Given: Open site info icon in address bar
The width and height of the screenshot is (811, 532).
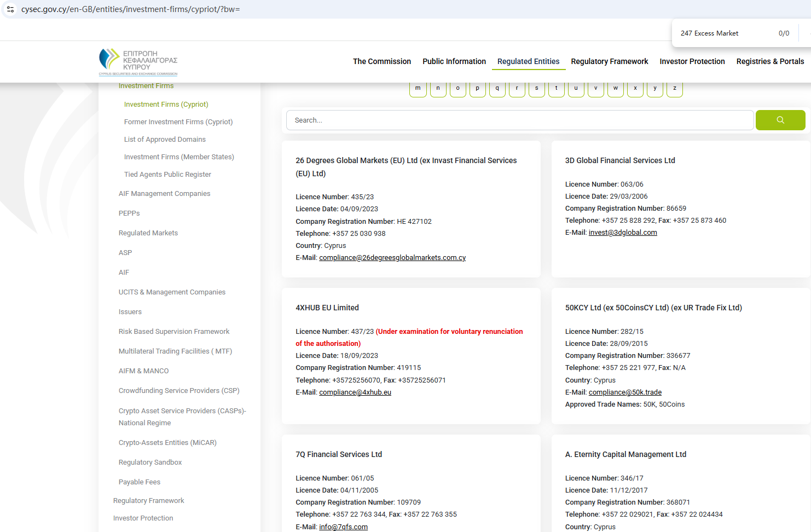Looking at the screenshot, I should click(10, 9).
